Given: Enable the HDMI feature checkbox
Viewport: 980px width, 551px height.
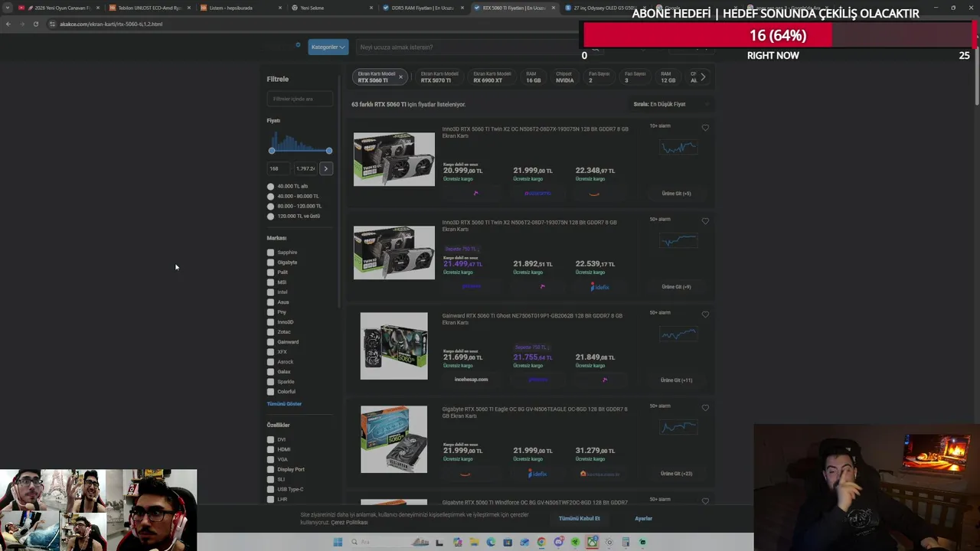Looking at the screenshot, I should pos(270,449).
